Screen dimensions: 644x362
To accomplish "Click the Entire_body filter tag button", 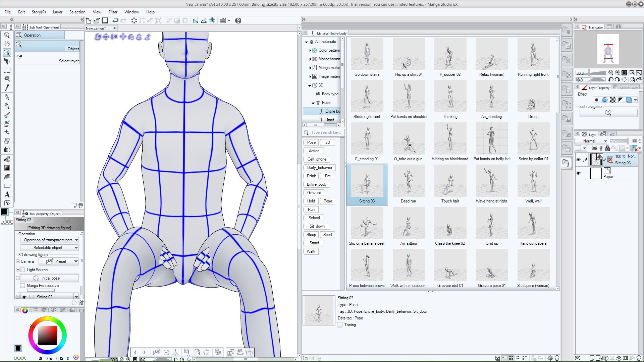I will click(x=317, y=184).
